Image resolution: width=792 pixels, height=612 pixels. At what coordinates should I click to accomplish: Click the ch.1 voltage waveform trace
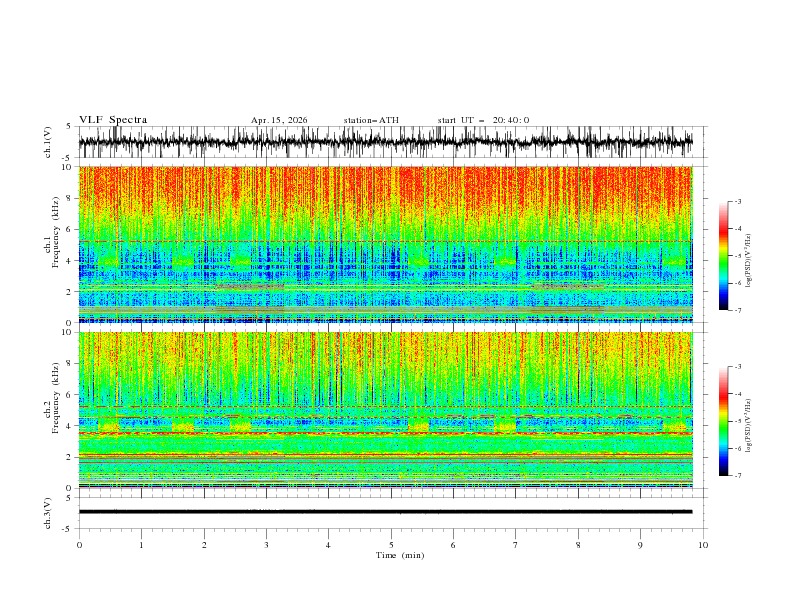click(x=385, y=142)
